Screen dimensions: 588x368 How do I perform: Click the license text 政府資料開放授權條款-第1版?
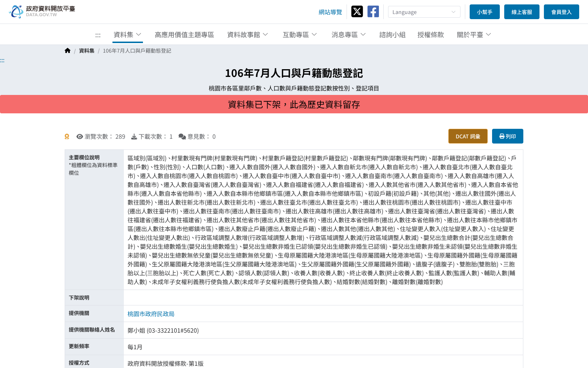click(165, 364)
